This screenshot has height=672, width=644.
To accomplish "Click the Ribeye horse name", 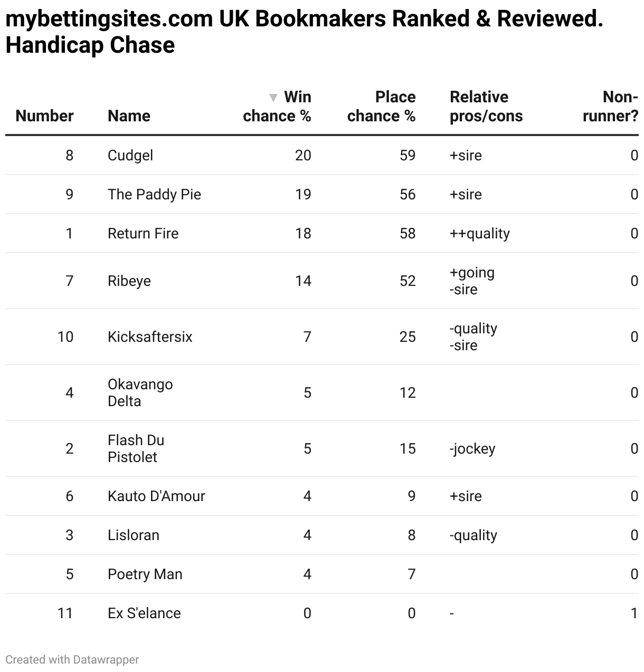I will click(129, 281).
